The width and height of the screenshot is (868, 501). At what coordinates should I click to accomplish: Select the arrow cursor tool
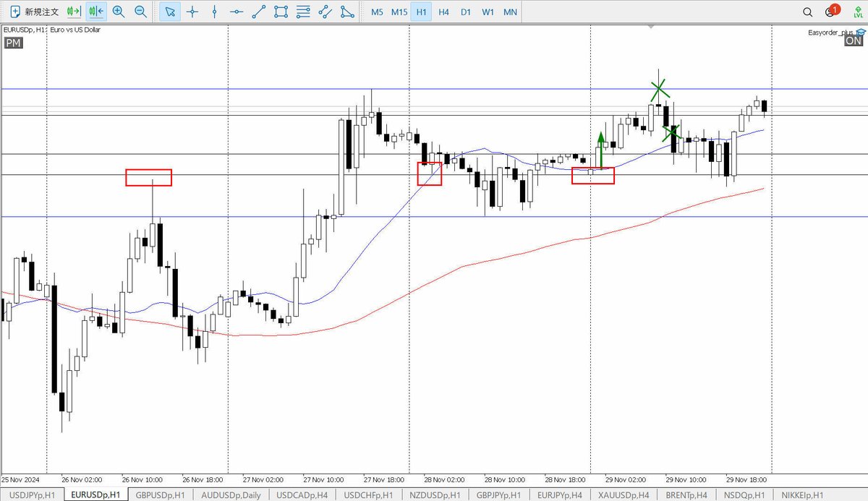[x=169, y=12]
